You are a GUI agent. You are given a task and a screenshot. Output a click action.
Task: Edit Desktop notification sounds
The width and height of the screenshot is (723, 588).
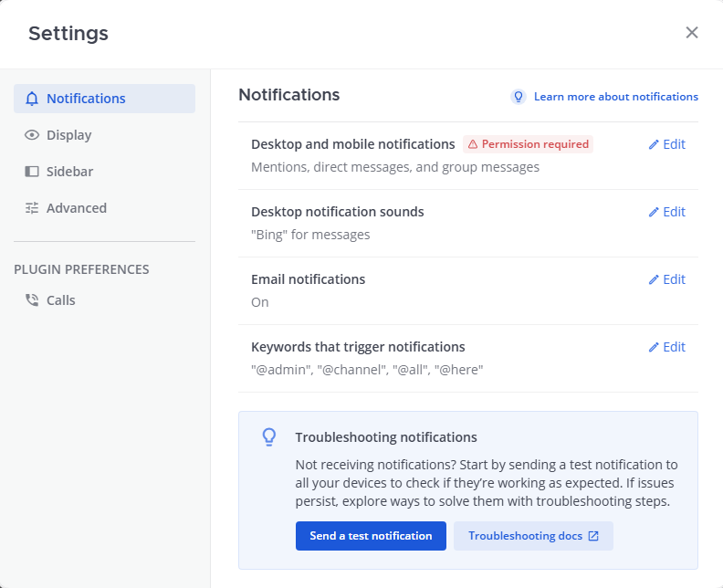(x=667, y=212)
